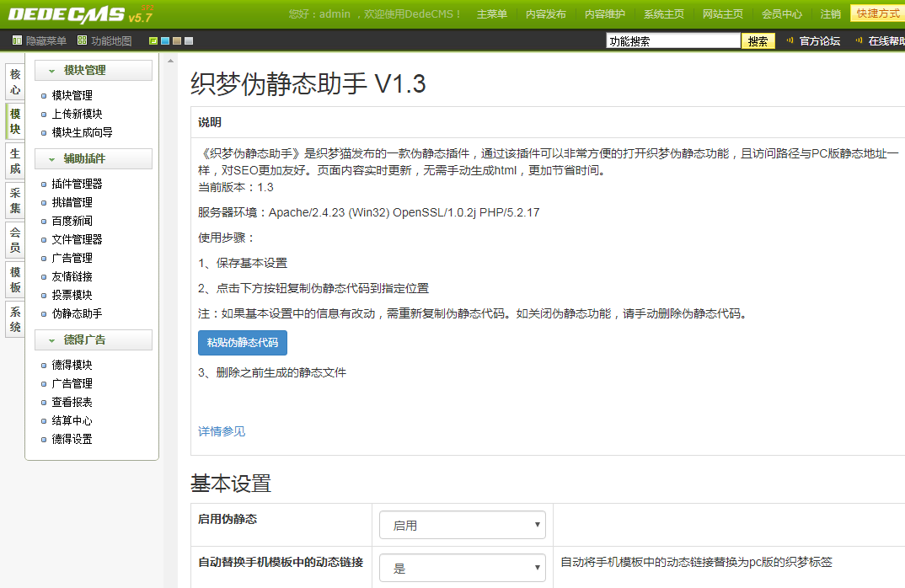Click the yellow 搜索 button
The width and height of the screenshot is (905, 588).
click(758, 41)
